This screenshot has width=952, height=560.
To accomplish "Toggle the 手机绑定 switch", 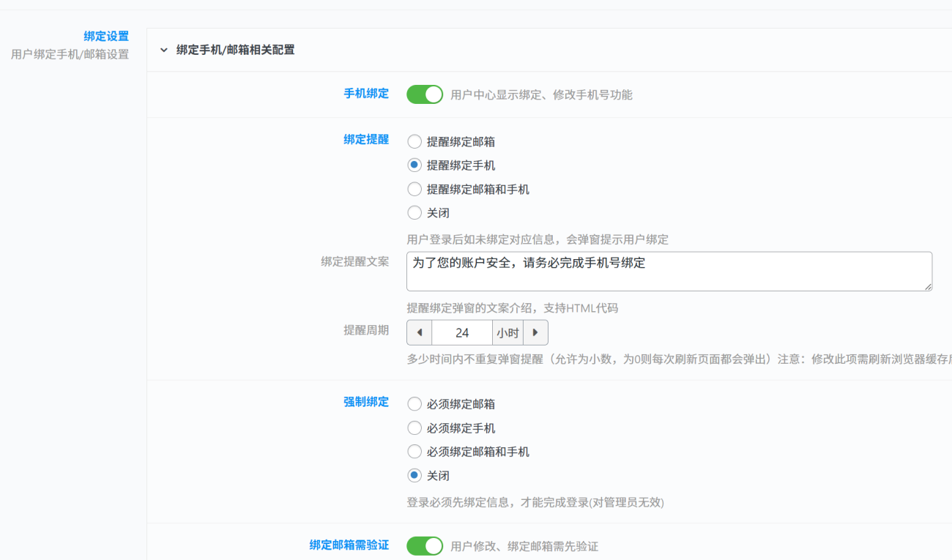I will (x=425, y=94).
